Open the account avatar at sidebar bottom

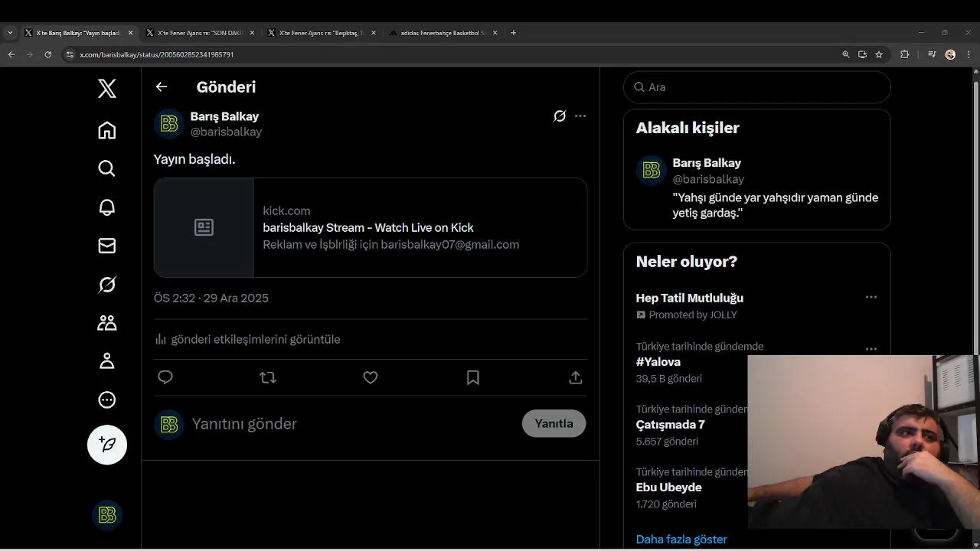pyautogui.click(x=107, y=515)
